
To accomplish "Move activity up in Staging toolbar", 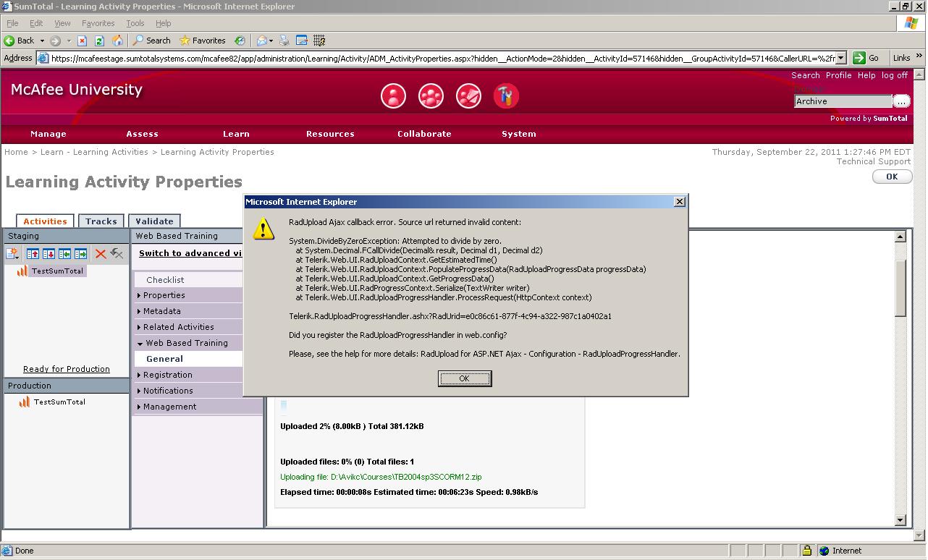I will (x=33, y=253).
